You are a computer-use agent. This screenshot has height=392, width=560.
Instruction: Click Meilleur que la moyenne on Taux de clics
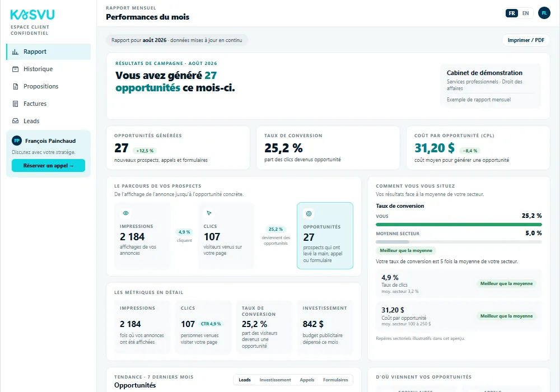tap(506, 283)
